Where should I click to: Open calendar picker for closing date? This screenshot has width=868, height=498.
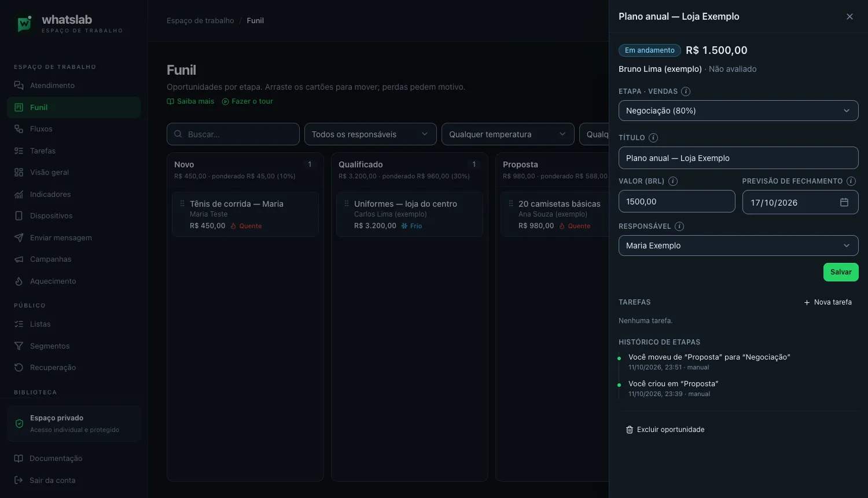tap(844, 203)
